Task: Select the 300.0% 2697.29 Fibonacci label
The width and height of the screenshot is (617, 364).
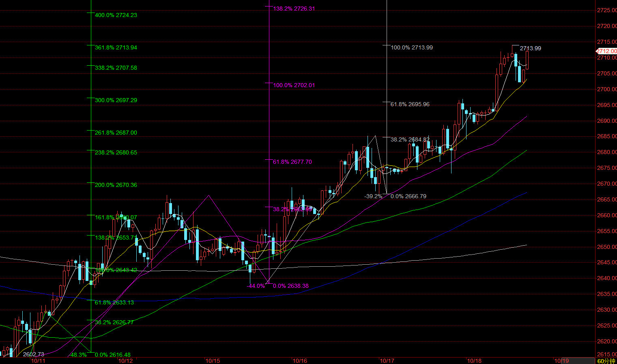Action: (x=116, y=100)
